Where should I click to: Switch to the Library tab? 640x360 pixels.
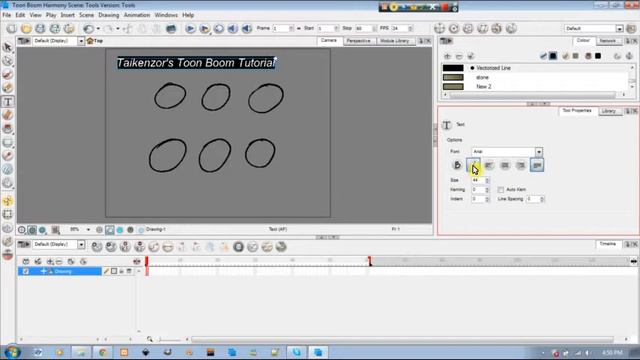pos(609,111)
